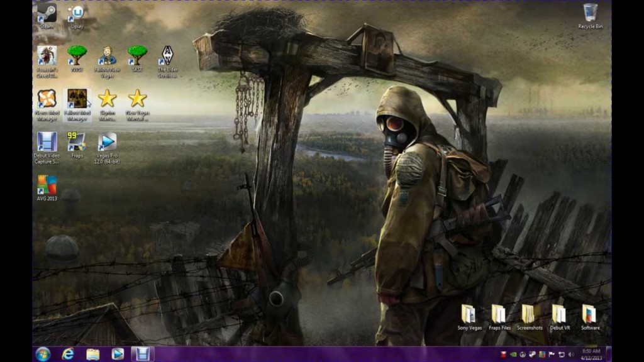Select the Vegas Pro 12.0 desktop shortcut
Screen dimensions: 644x362
point(107,148)
